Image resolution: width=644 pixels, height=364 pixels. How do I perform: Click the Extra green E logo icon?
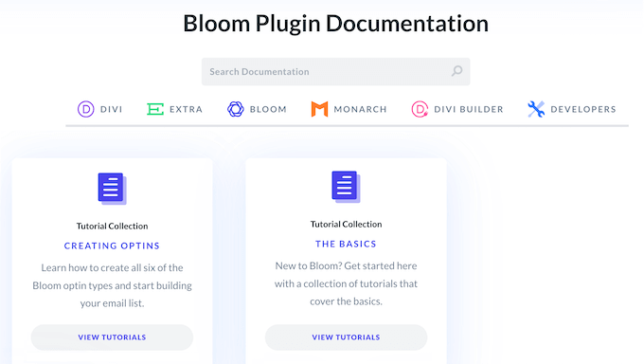coord(155,109)
